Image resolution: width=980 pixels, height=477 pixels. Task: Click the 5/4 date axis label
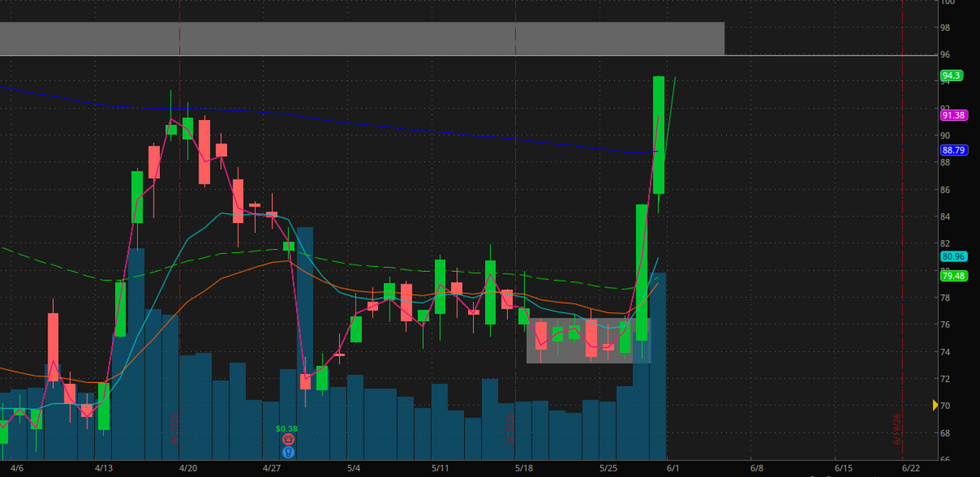[354, 469]
